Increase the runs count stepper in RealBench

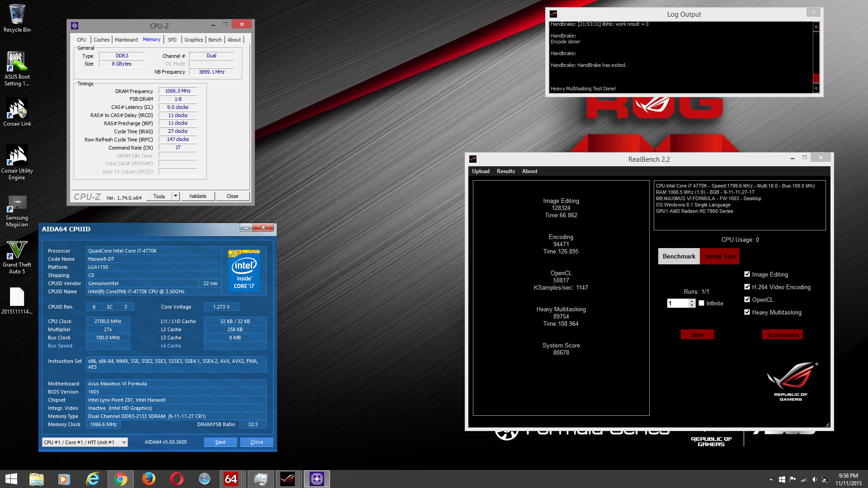692,301
